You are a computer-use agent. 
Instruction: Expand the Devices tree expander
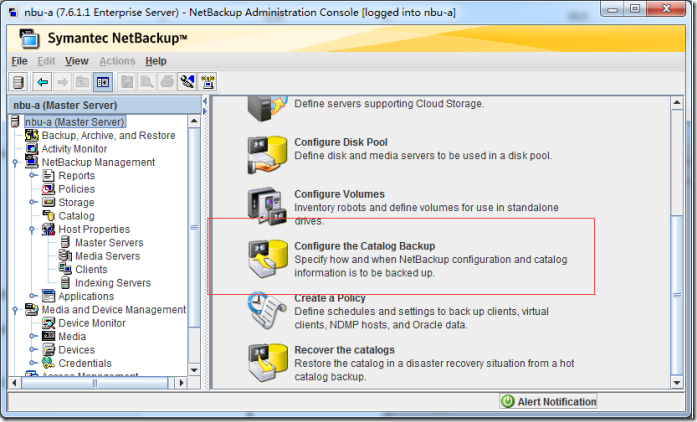point(32,350)
